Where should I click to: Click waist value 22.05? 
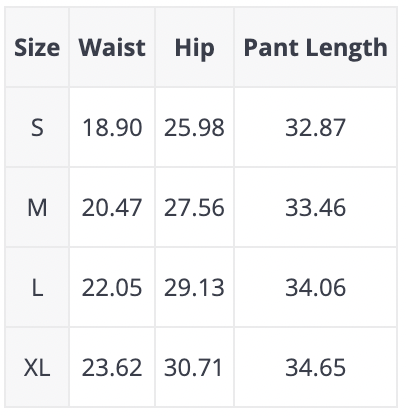coord(112,288)
